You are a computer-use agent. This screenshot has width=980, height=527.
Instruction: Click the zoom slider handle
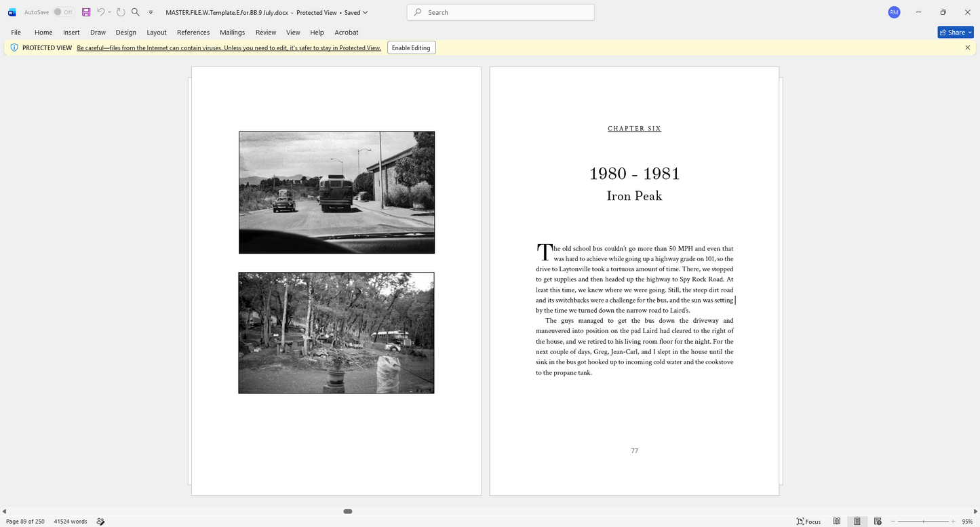pyautogui.click(x=923, y=522)
